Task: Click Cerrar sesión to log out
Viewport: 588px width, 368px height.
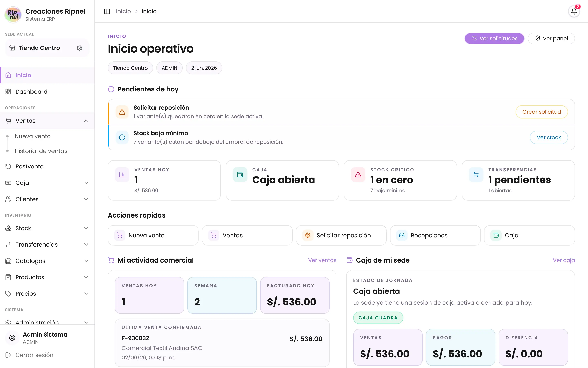Action: [x=34, y=355]
